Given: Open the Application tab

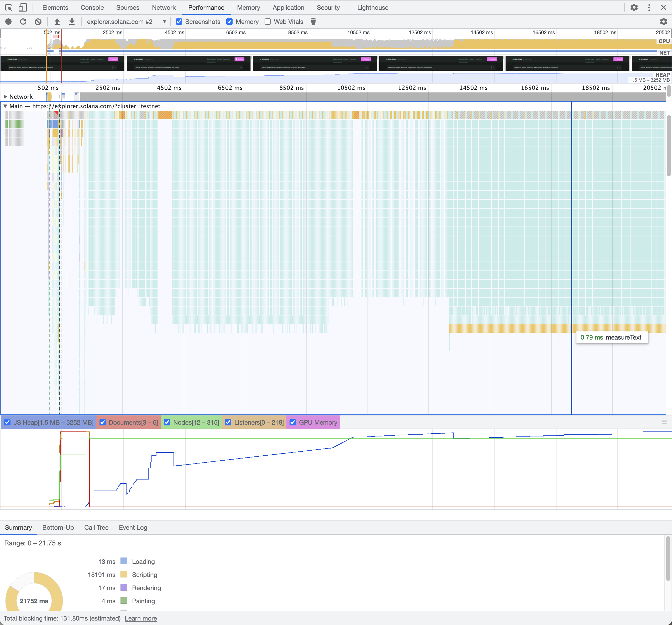Looking at the screenshot, I should [288, 7].
